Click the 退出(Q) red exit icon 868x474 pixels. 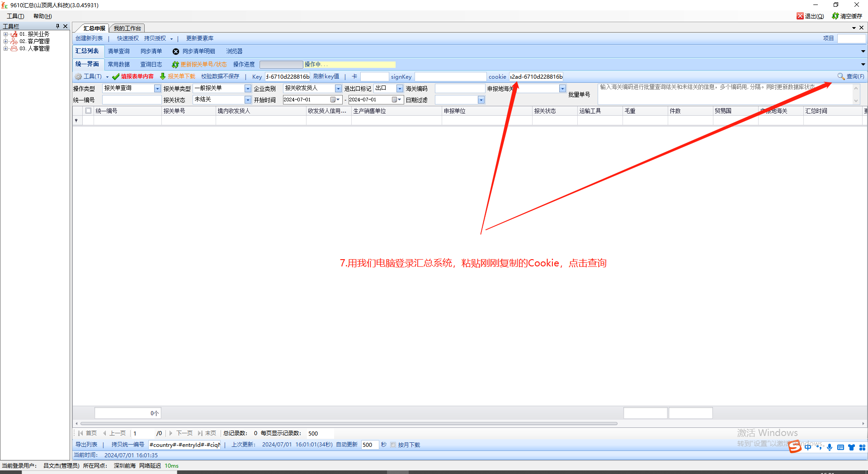[x=800, y=16]
